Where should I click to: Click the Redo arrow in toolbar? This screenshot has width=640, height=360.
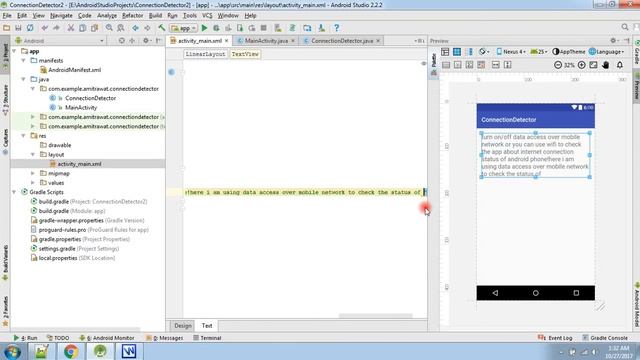pyautogui.click(x=56, y=28)
